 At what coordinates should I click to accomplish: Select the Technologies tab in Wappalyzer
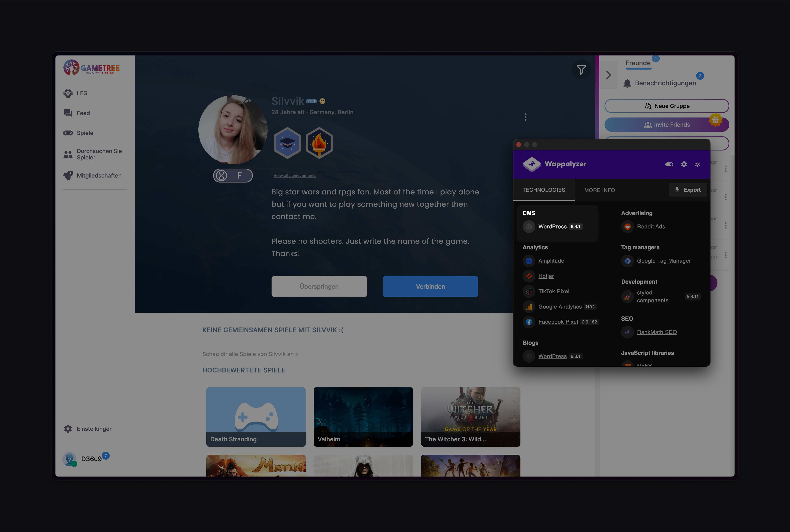pos(544,189)
